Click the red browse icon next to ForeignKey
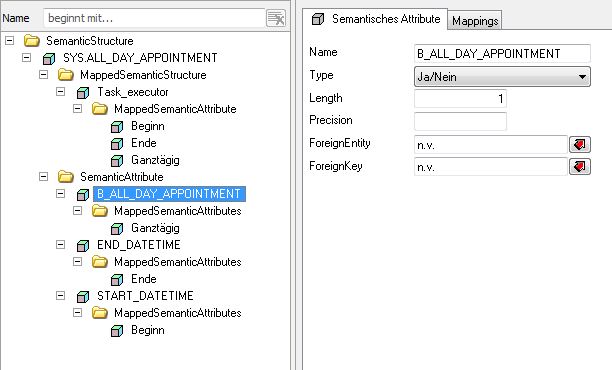The image size is (612, 370). pos(580,167)
